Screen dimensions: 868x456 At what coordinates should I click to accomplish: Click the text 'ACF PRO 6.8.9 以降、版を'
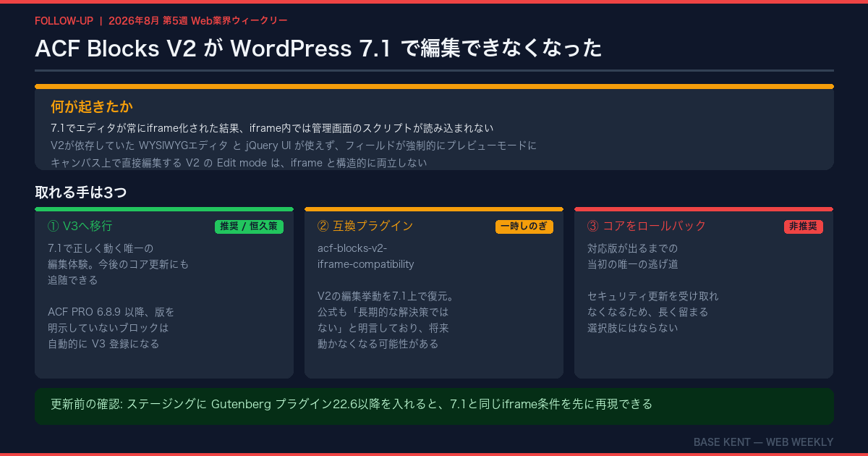pyautogui.click(x=111, y=312)
